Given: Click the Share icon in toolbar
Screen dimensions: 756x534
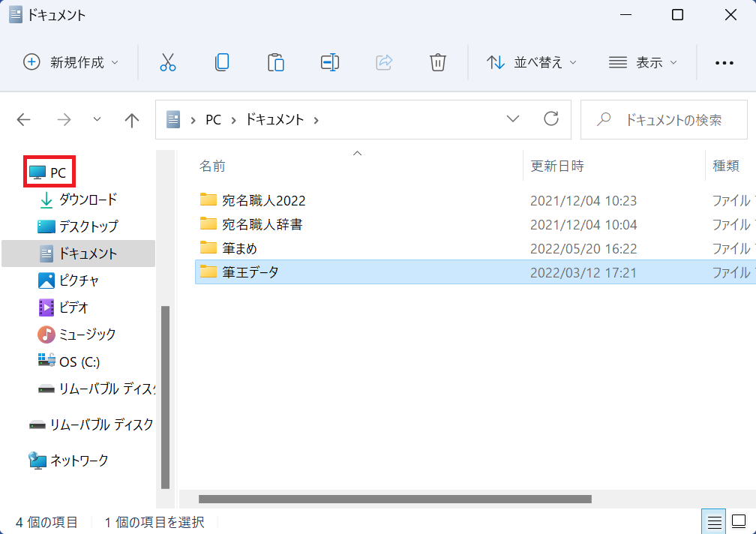Looking at the screenshot, I should (x=384, y=62).
